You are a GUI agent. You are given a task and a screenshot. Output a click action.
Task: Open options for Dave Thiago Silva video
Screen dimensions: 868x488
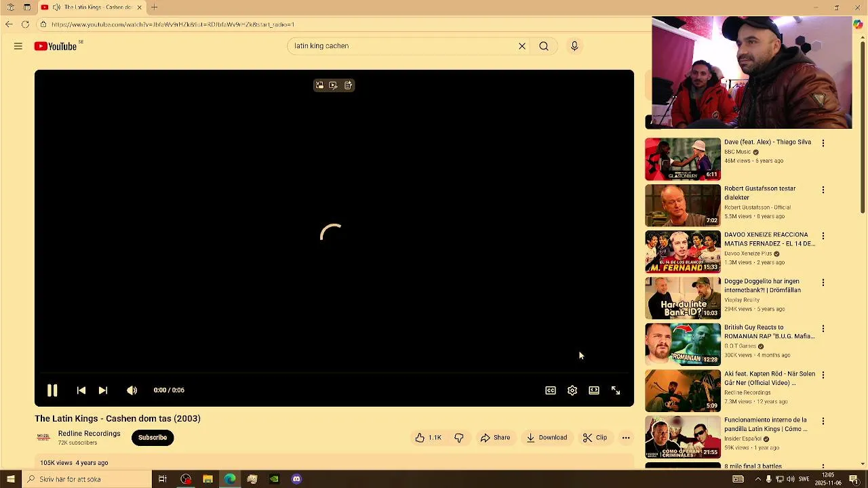(823, 144)
